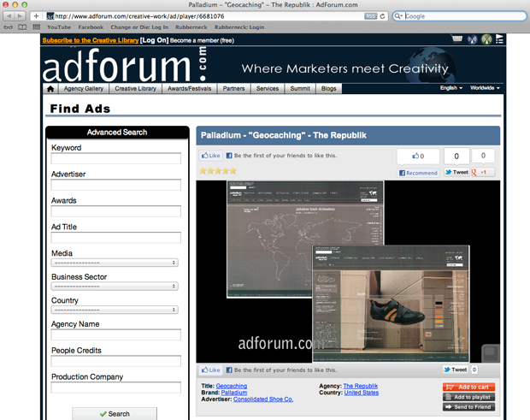Image resolution: width=530 pixels, height=420 pixels.
Task: Click the thumbs-up count box
Action: (418, 156)
